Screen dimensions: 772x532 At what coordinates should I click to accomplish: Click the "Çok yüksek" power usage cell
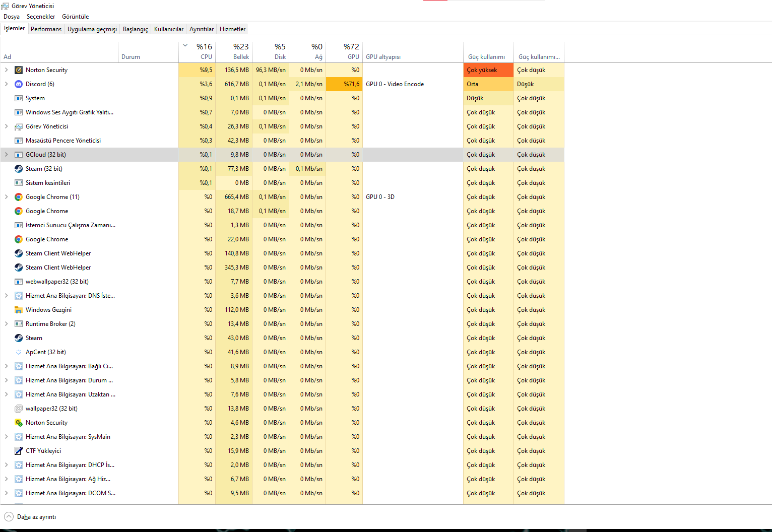click(488, 70)
